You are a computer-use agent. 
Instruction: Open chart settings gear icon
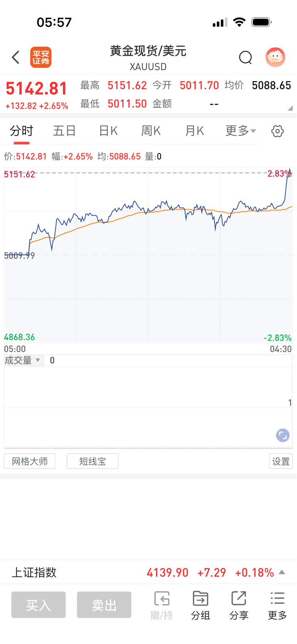coord(277,131)
